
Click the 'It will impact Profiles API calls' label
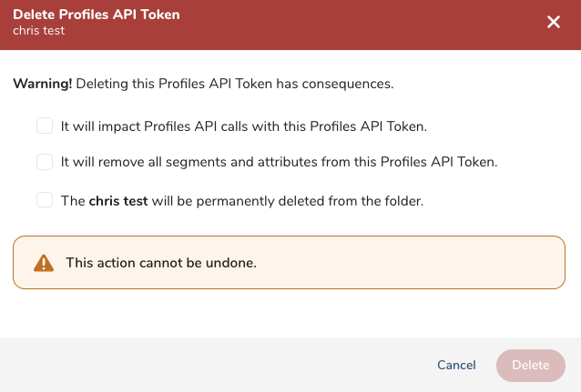243,126
